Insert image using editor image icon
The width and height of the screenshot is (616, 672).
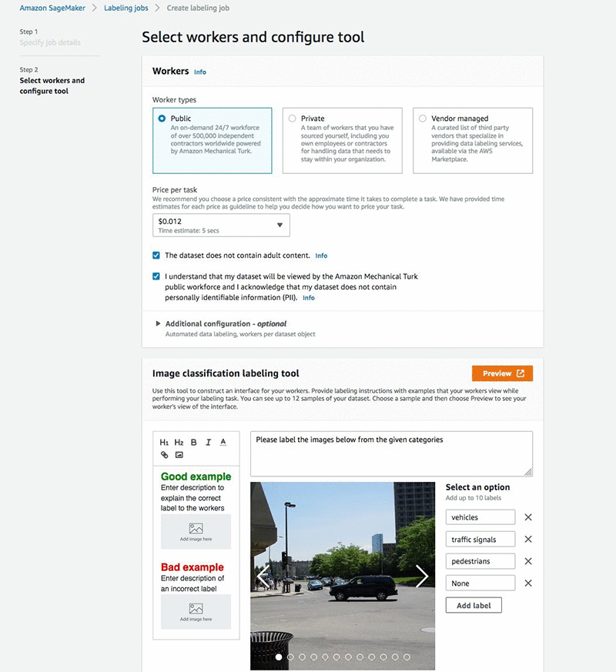[179, 455]
